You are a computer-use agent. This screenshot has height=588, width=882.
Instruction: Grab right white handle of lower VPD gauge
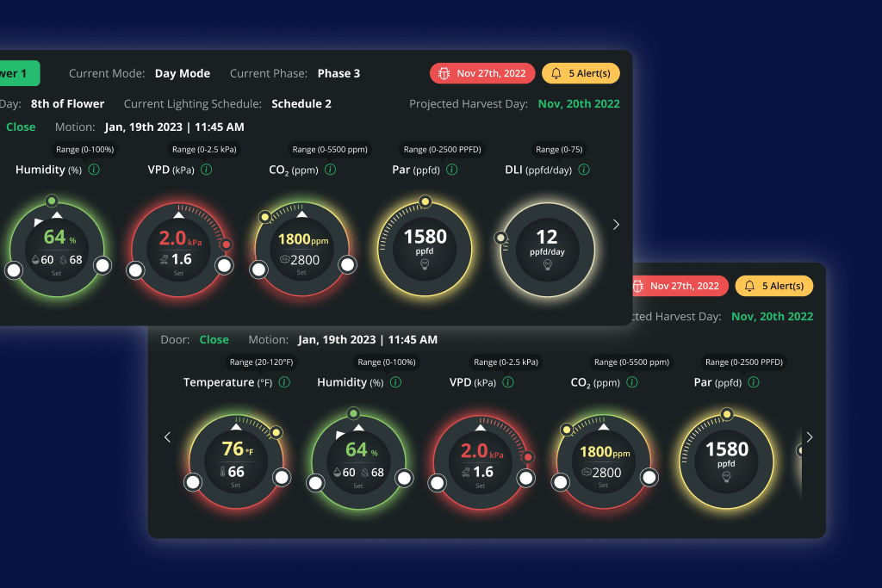pyautogui.click(x=526, y=479)
